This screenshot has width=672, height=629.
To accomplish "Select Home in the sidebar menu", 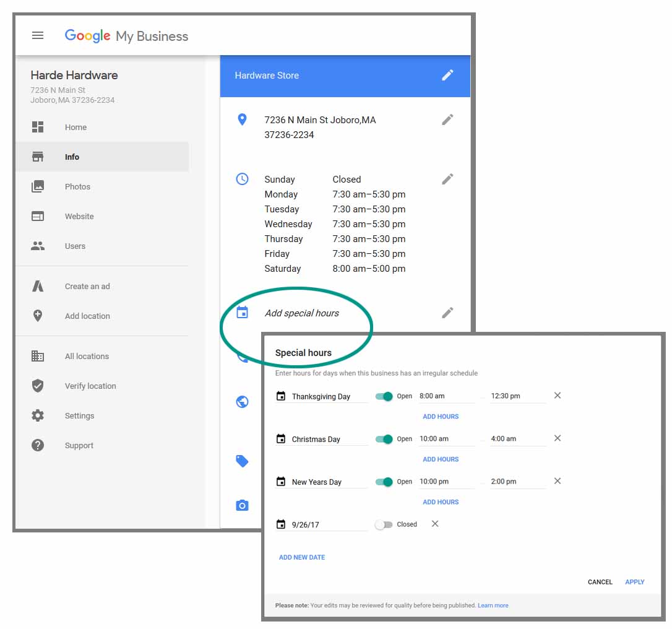I will [102, 128].
